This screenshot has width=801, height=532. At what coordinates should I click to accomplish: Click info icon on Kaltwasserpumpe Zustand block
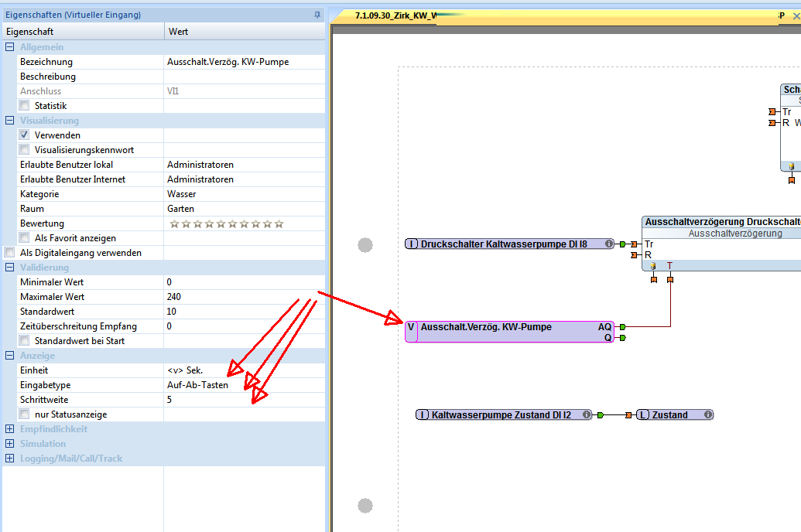[x=587, y=414]
